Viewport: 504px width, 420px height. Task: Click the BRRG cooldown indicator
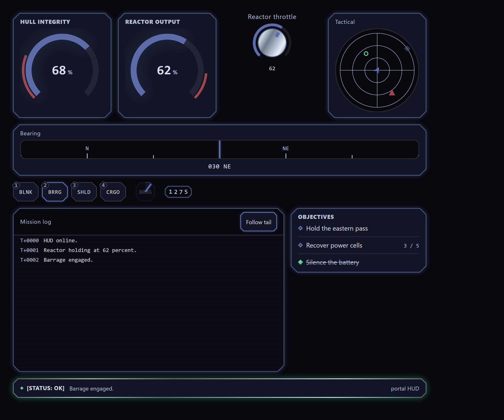click(145, 192)
